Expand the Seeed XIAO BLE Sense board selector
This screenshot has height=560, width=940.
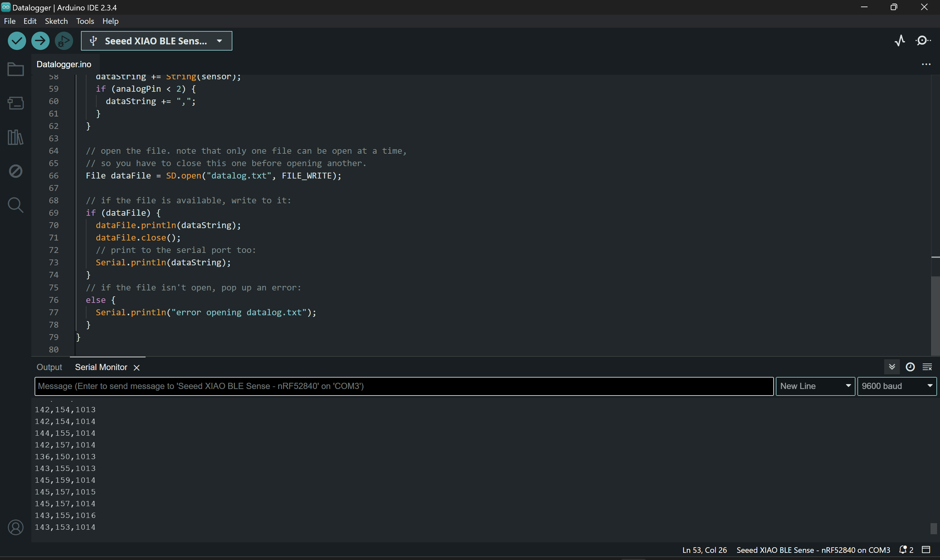coord(156,41)
